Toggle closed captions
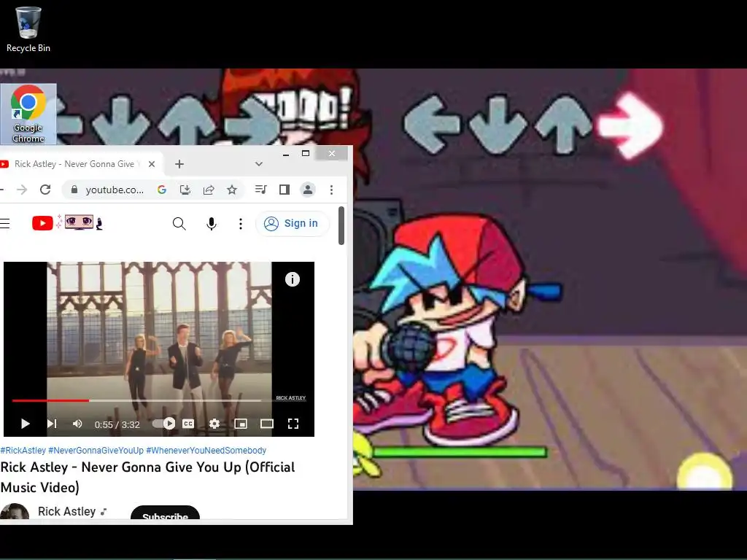Image resolution: width=747 pixels, height=560 pixels. click(188, 424)
